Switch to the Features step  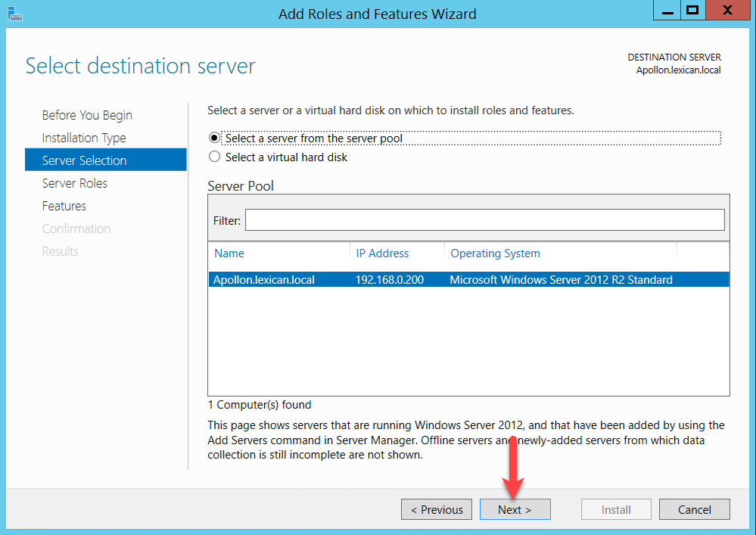(x=64, y=206)
